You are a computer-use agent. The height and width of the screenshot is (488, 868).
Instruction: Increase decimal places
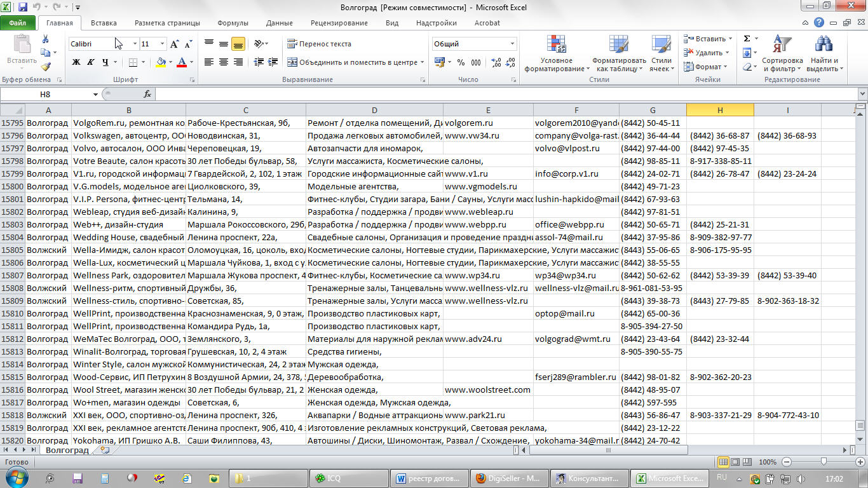[x=495, y=62]
